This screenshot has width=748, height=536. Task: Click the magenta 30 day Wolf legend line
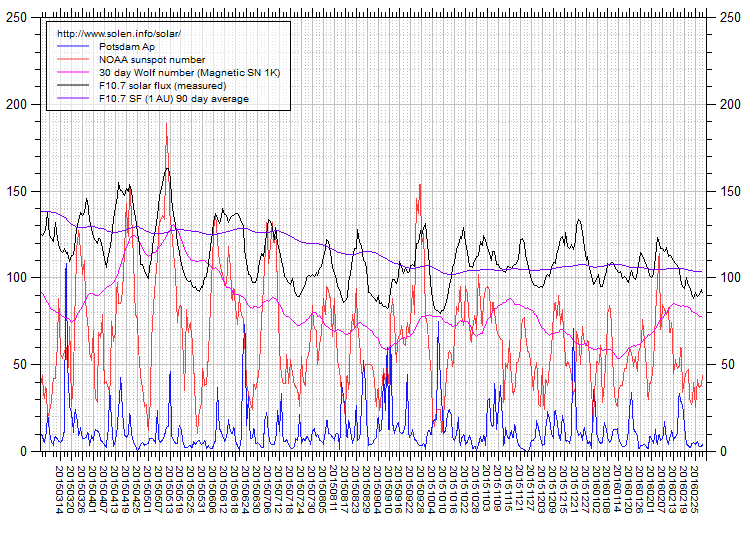coord(73,73)
